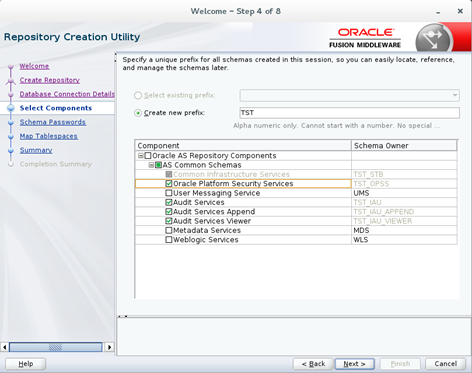
Task: Click the Help button
Action: pyautogui.click(x=26, y=364)
